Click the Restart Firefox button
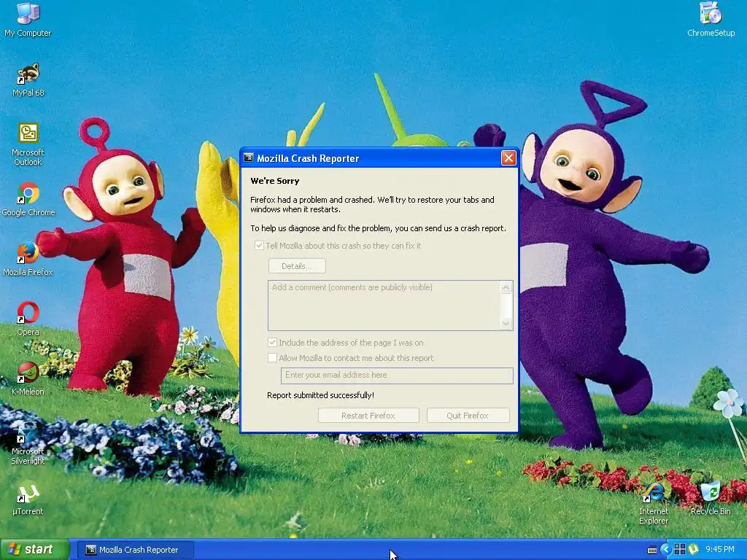The image size is (747, 560). click(368, 415)
